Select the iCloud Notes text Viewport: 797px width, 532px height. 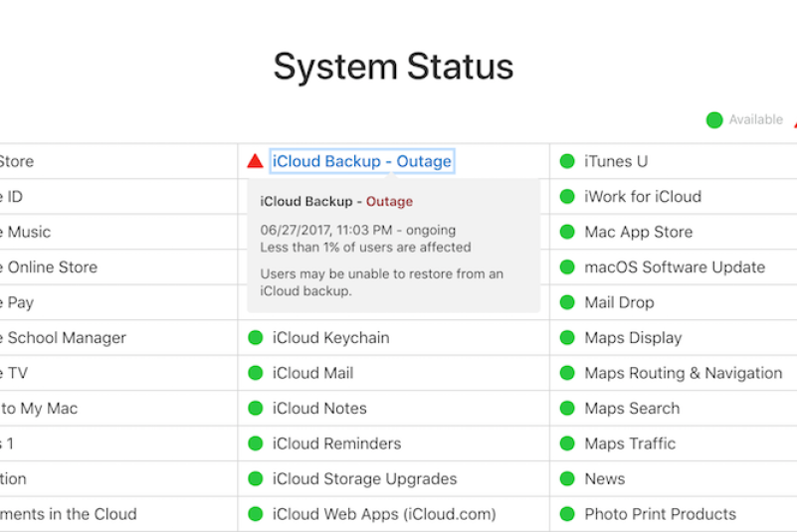319,409
